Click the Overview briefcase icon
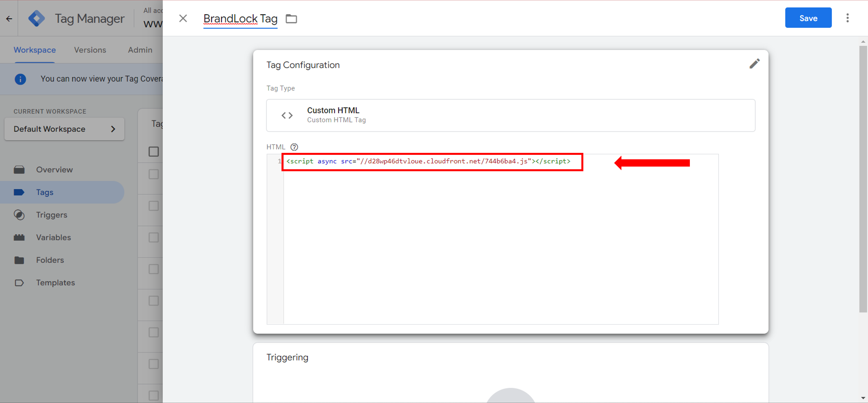The image size is (868, 403). pyautogui.click(x=19, y=169)
